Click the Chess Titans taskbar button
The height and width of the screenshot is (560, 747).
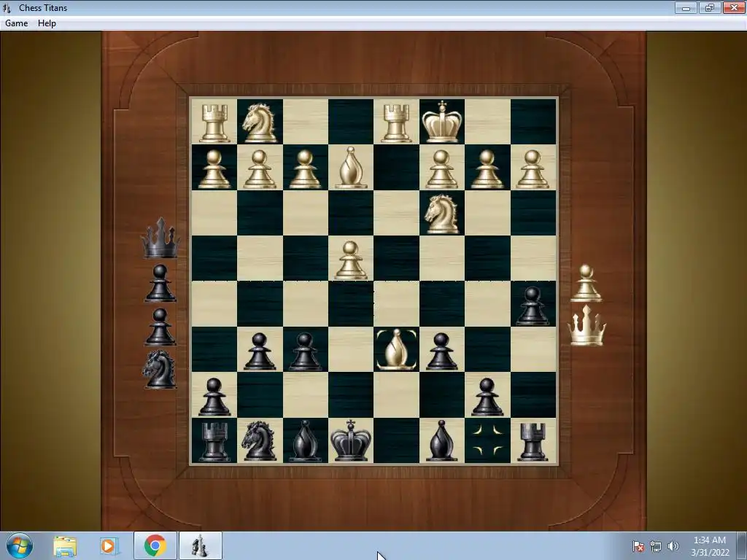click(200, 545)
